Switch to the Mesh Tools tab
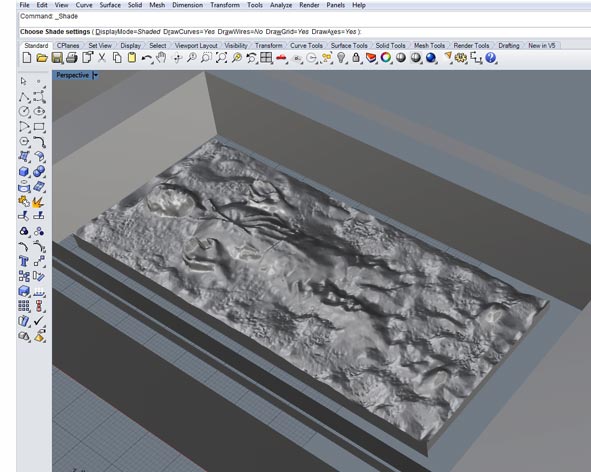 click(429, 46)
